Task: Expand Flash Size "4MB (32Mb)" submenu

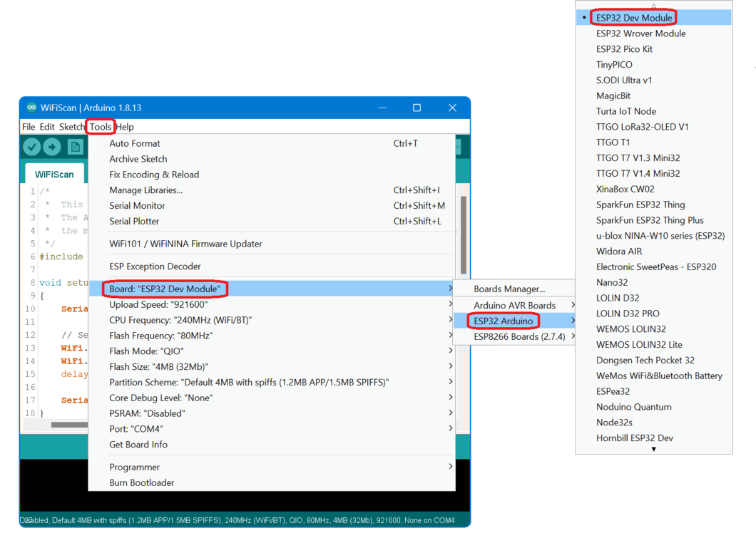Action: 272,367
